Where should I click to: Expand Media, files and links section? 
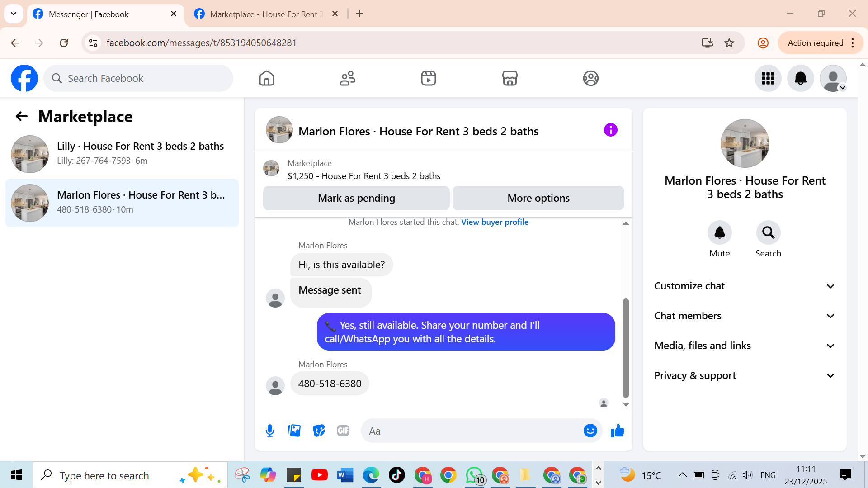click(x=745, y=346)
